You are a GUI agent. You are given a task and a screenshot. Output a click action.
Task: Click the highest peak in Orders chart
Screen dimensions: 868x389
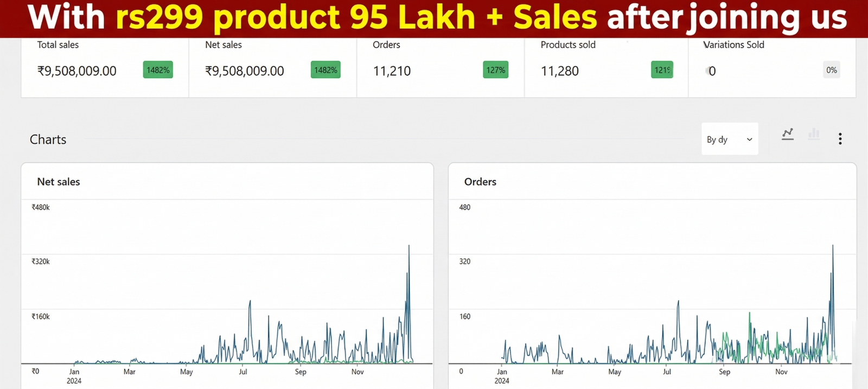(x=833, y=246)
